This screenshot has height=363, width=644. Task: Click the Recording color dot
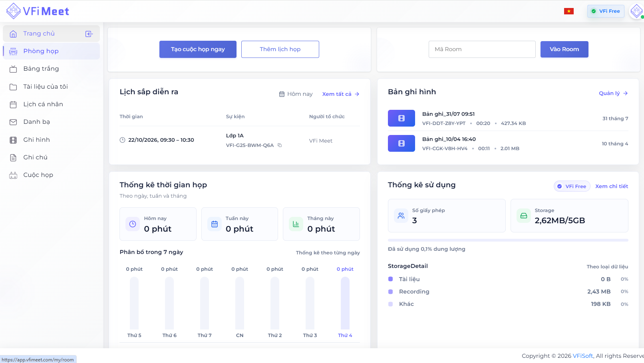(390, 292)
